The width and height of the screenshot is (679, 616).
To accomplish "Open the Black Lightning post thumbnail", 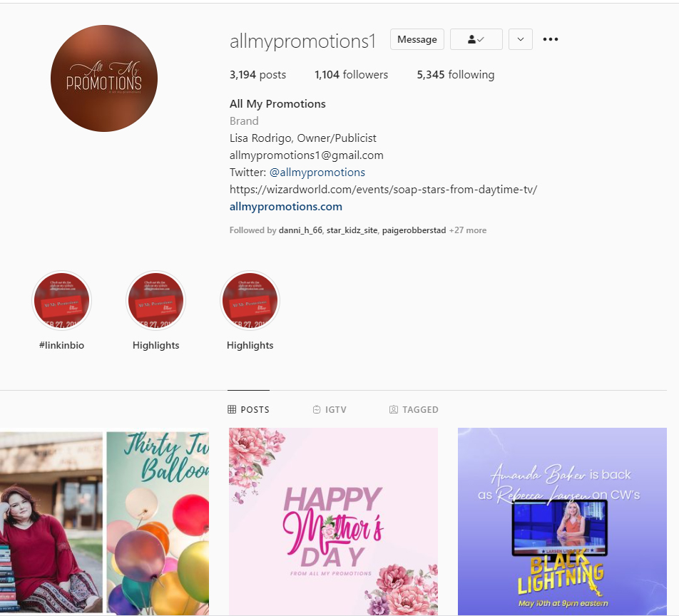I will pyautogui.click(x=562, y=522).
